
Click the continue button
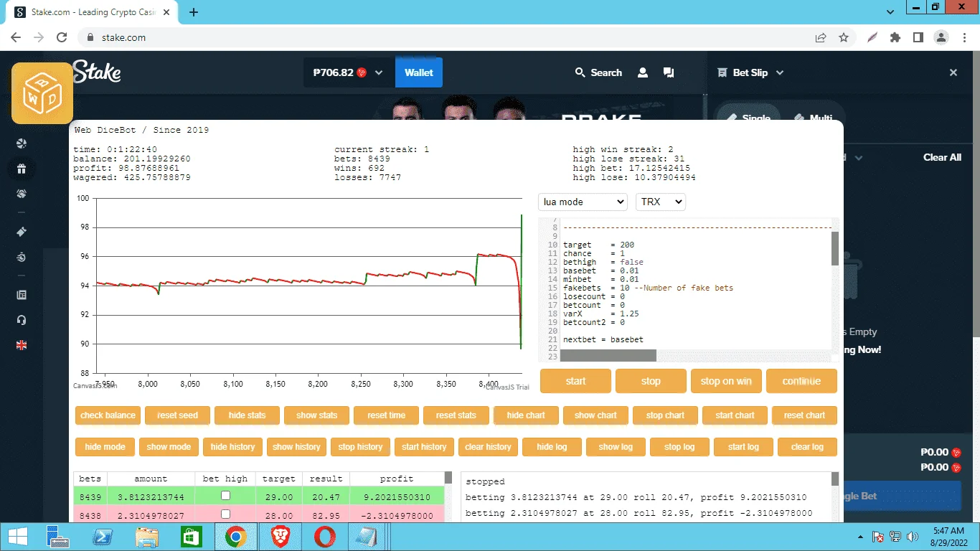pos(801,381)
